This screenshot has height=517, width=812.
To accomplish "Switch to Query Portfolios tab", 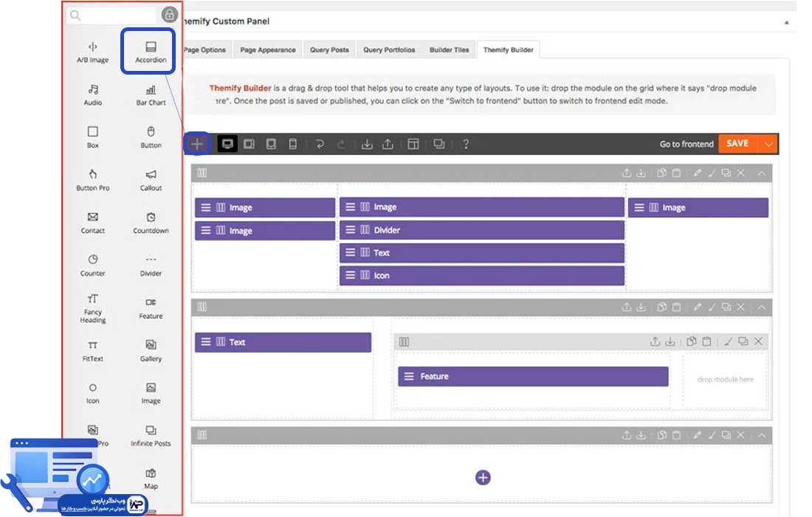I will click(389, 49).
